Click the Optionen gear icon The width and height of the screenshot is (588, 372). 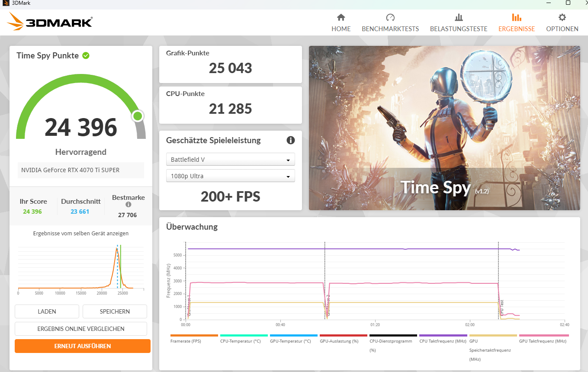click(x=562, y=17)
